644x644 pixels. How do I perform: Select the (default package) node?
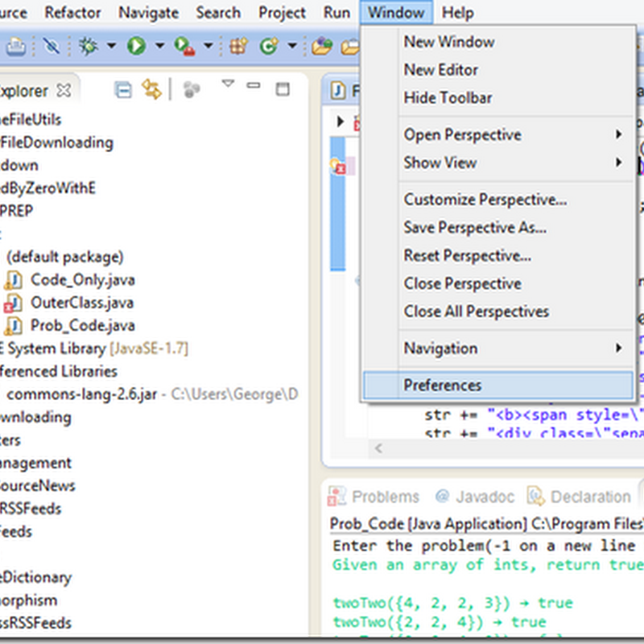(65, 257)
